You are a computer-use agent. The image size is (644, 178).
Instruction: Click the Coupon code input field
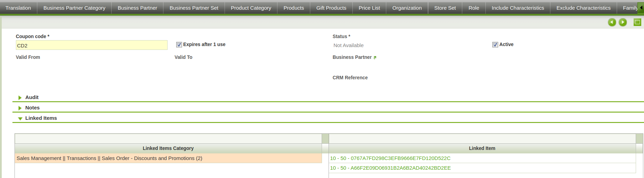pos(92,45)
